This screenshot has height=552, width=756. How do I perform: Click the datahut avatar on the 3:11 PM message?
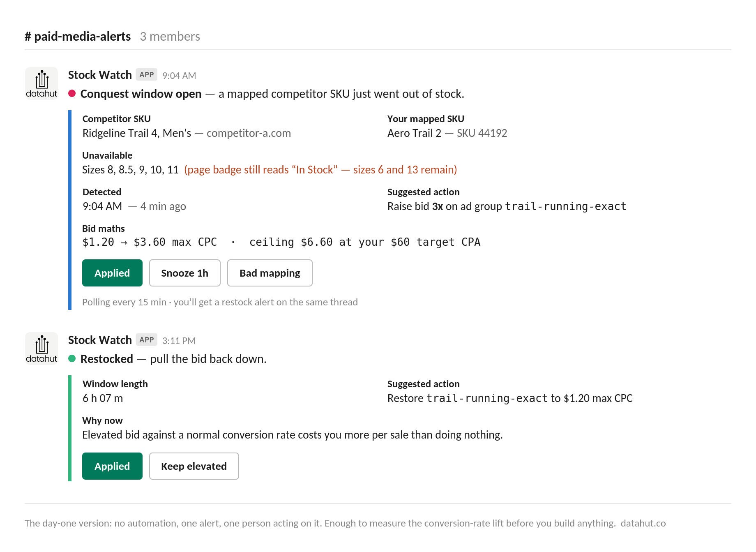click(x=41, y=349)
